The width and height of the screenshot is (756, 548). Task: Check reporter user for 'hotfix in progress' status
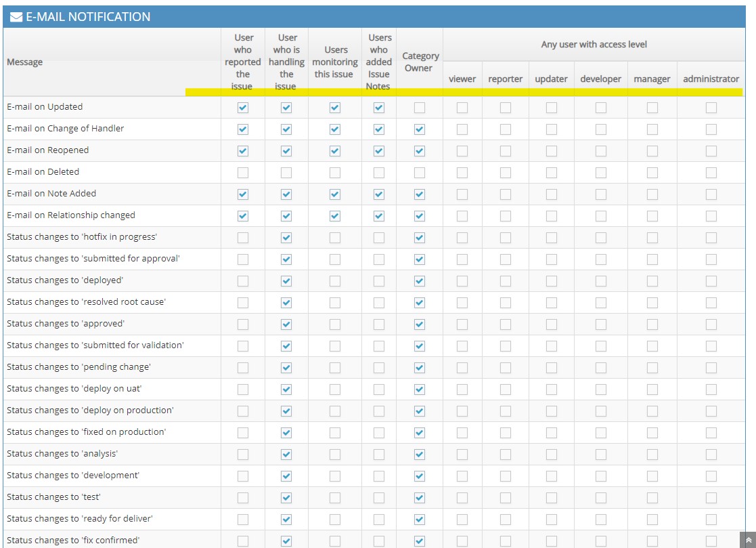243,238
